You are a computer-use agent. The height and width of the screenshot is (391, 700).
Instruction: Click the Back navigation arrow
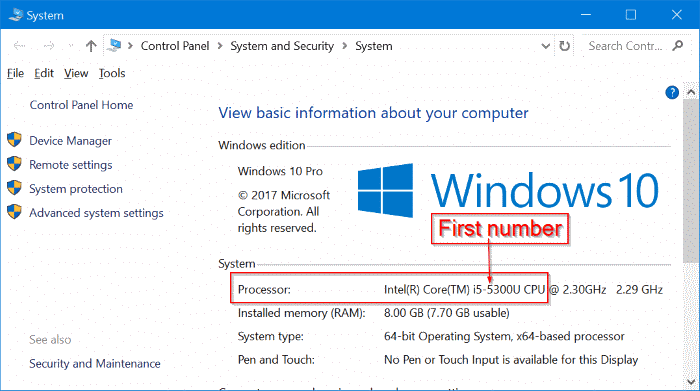coord(19,46)
